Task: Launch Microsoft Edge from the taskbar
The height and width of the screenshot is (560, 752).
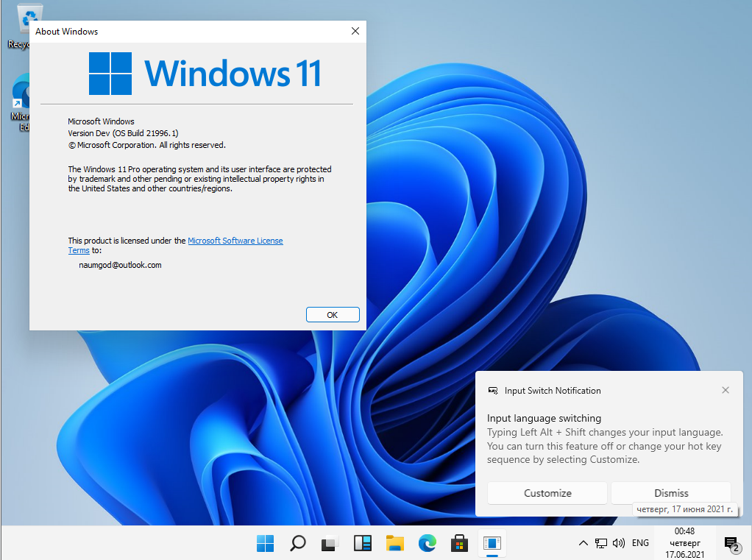Action: pyautogui.click(x=428, y=543)
